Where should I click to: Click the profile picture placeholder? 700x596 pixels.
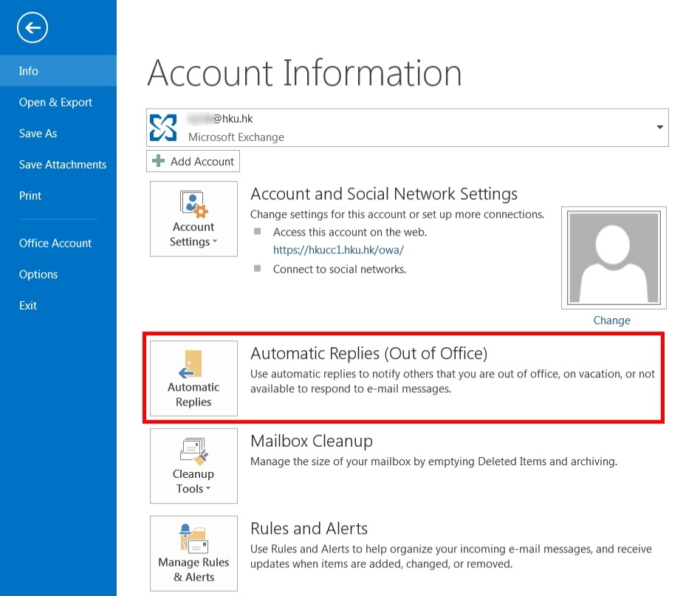613,257
